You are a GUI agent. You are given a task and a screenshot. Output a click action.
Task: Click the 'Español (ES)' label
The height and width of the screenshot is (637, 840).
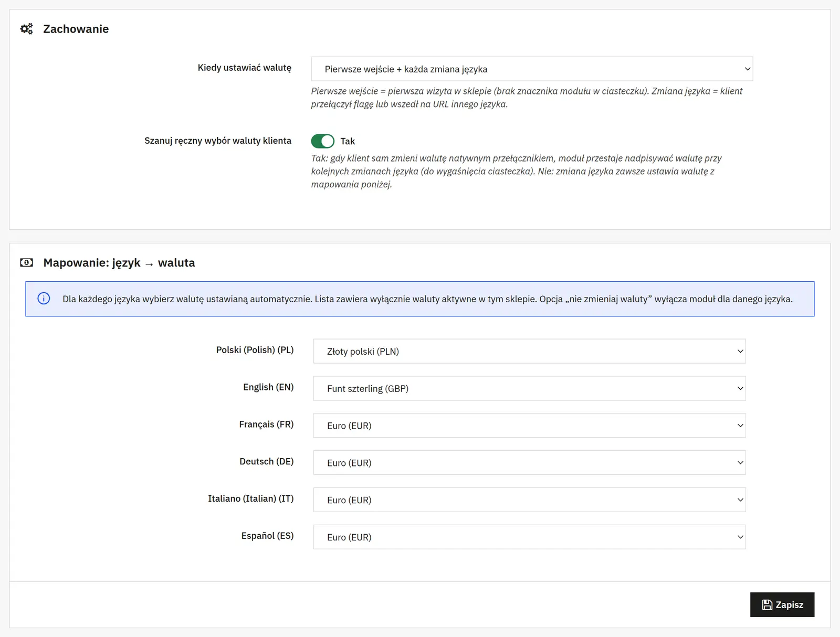268,536
